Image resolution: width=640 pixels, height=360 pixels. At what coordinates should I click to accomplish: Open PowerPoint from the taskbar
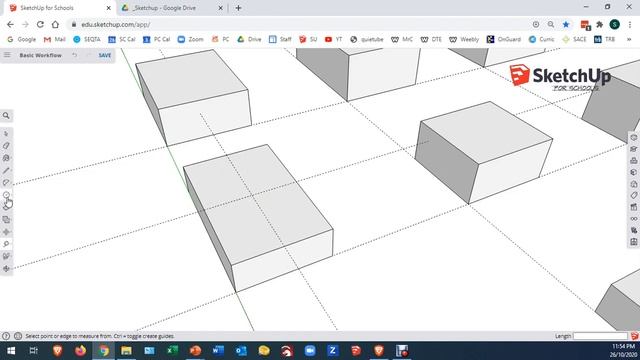tap(196, 351)
